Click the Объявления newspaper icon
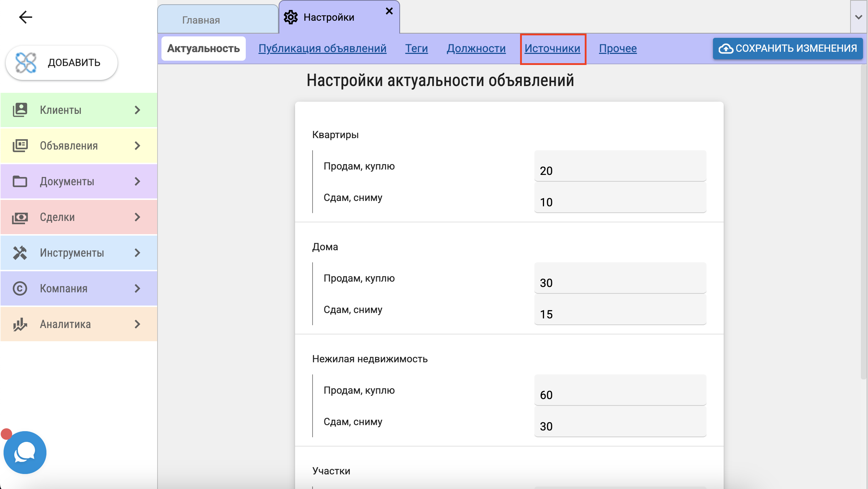The height and width of the screenshot is (489, 868). tap(20, 146)
